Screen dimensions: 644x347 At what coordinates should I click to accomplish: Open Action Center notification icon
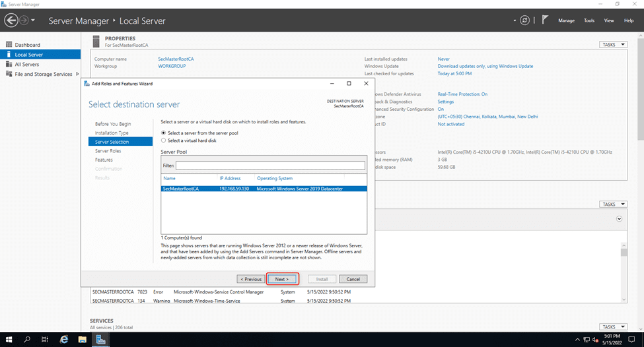[x=631, y=339]
